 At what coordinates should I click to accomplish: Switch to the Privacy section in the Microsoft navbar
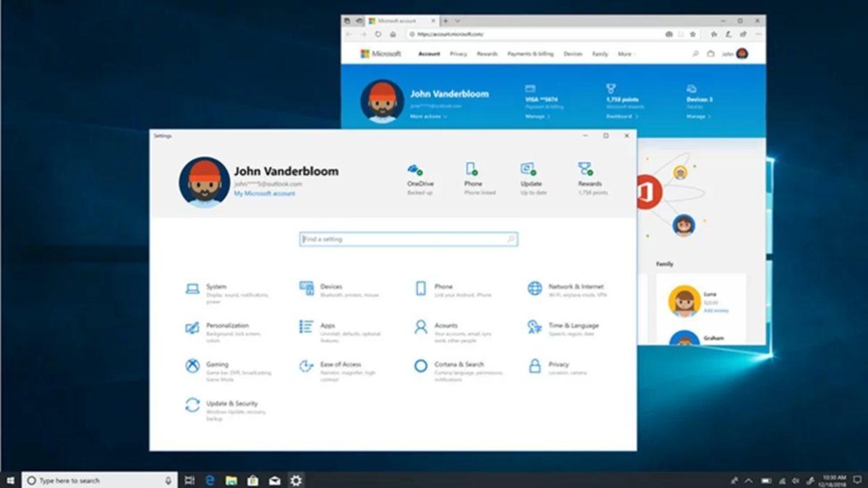click(x=457, y=53)
